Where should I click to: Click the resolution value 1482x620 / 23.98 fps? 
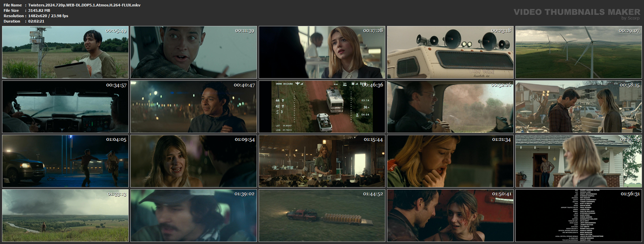[x=48, y=16]
